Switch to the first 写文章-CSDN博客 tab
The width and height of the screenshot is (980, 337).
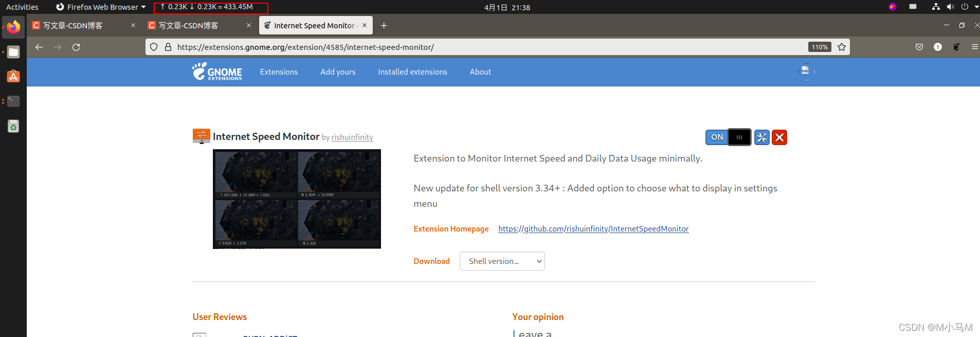(80, 25)
